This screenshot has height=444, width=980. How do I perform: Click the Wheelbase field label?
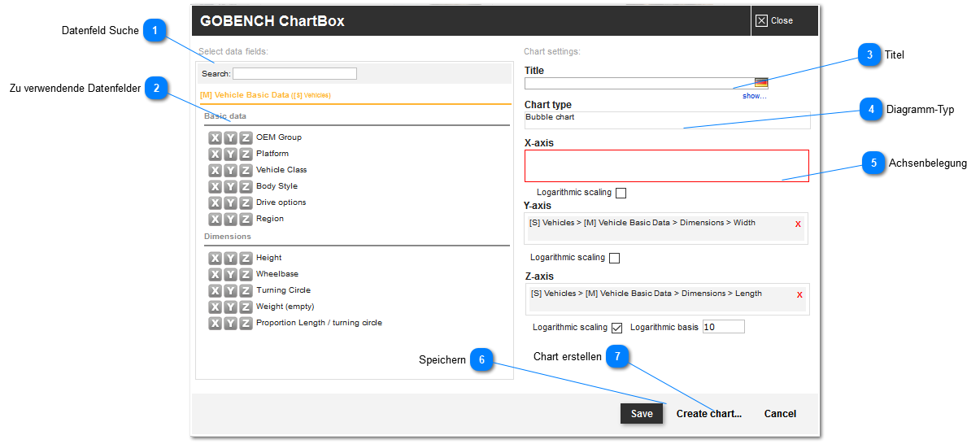click(x=277, y=274)
